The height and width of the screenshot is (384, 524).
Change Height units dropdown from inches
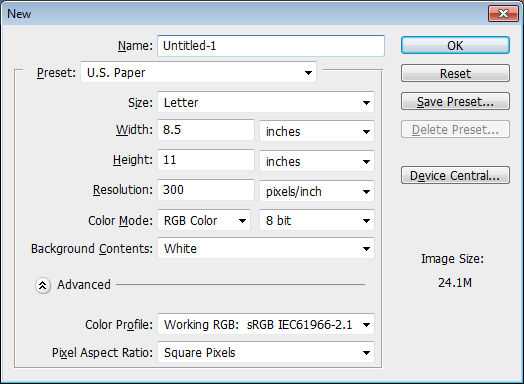click(x=317, y=161)
